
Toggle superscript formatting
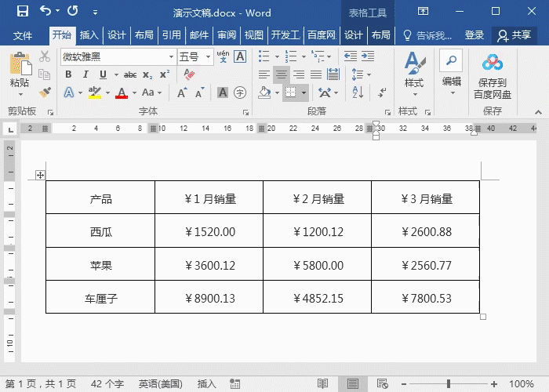165,74
